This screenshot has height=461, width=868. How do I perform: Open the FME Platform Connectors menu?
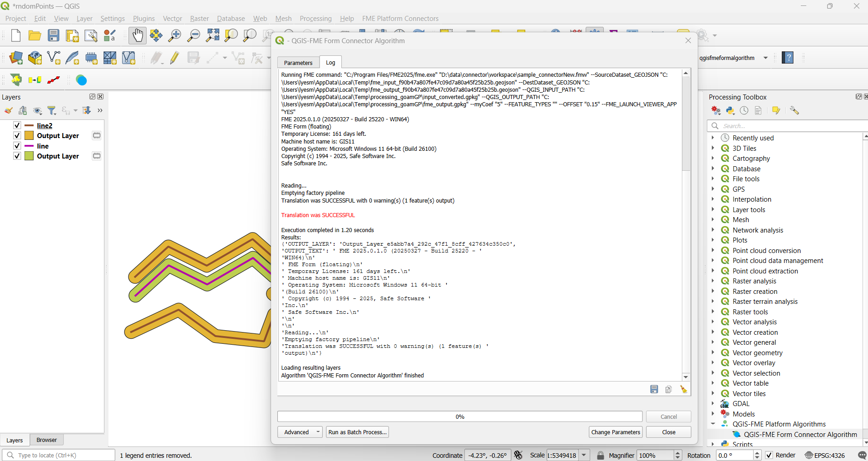click(x=400, y=19)
